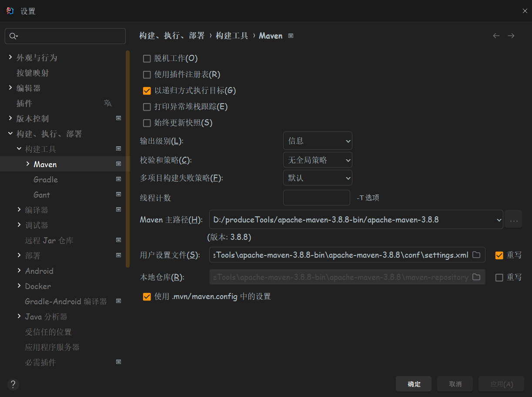Click the translate icon next to 插件
Screen dimensions: 532x397
(x=107, y=103)
